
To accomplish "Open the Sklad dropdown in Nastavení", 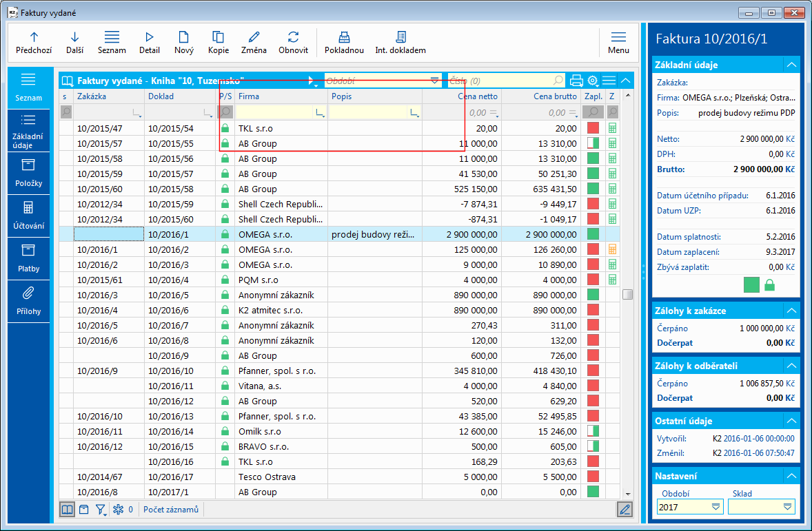I will (x=787, y=507).
